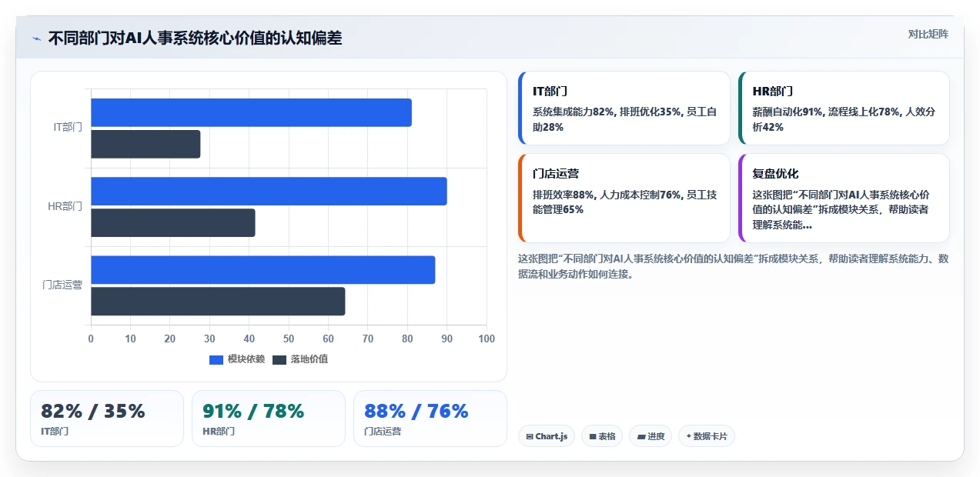Click the dark 落地价值 bar for HR部门
Image resolution: width=980 pixels, height=477 pixels.
pyautogui.click(x=173, y=222)
